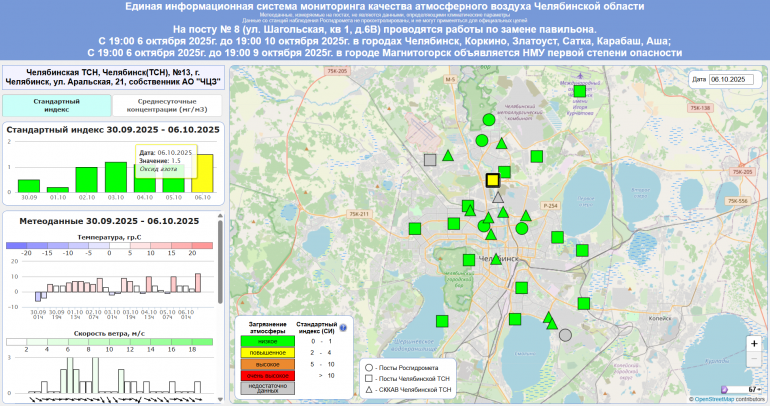The width and height of the screenshot is (770, 406).
Task: Open the Среднесуточные концентрации tab
Action: coord(167,106)
